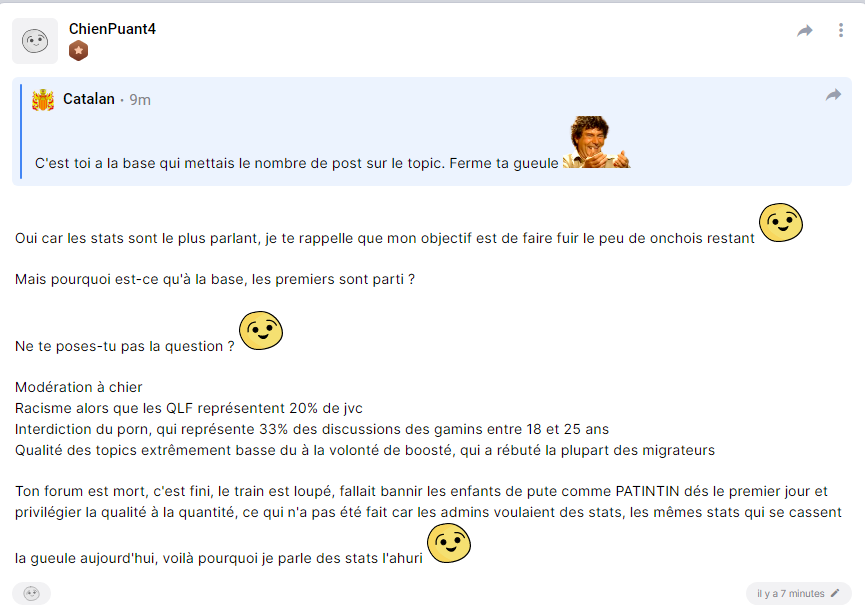865x612 pixels.
Task: Click the pencil edit icon beside timestamp
Action: click(835, 593)
